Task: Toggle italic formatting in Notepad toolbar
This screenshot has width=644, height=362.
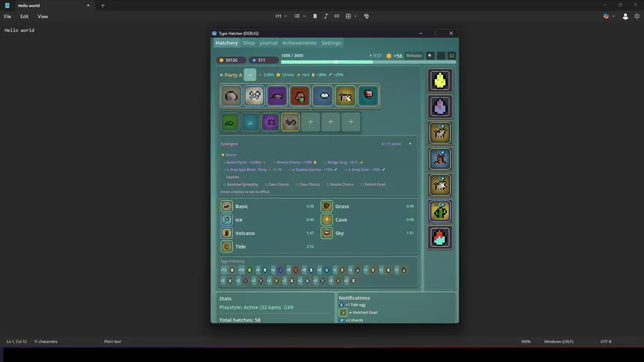Action: pos(326,16)
